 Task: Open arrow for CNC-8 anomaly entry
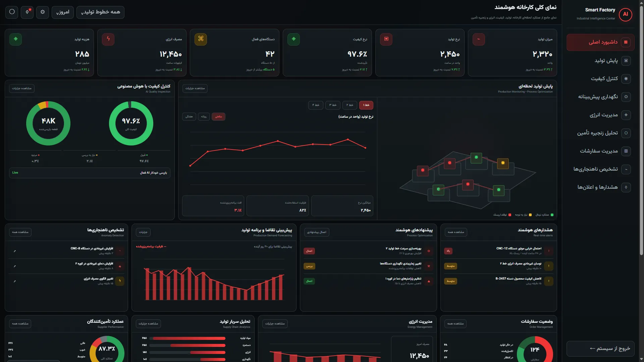[14, 251]
